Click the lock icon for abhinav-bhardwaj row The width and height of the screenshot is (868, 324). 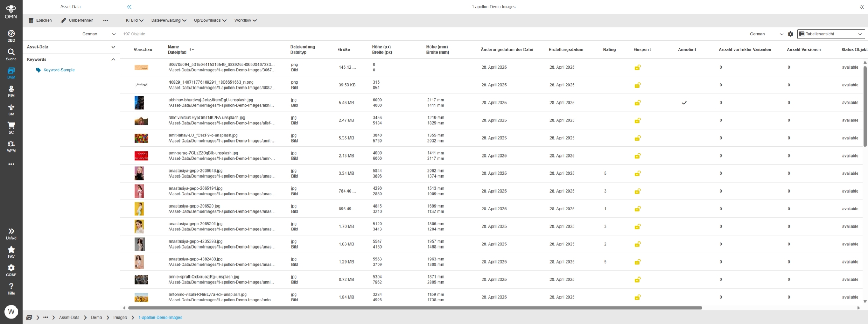coord(637,103)
